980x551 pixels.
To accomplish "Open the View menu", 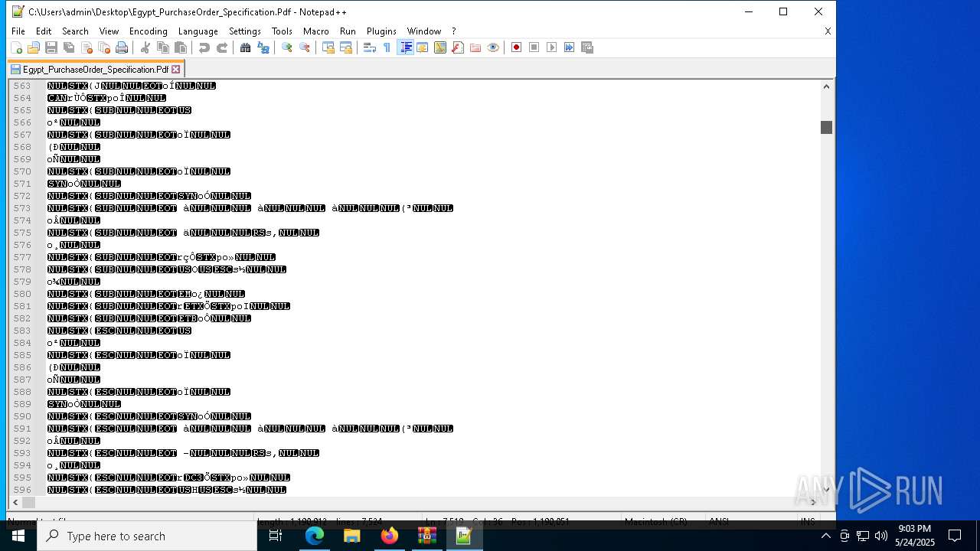I will tap(109, 31).
